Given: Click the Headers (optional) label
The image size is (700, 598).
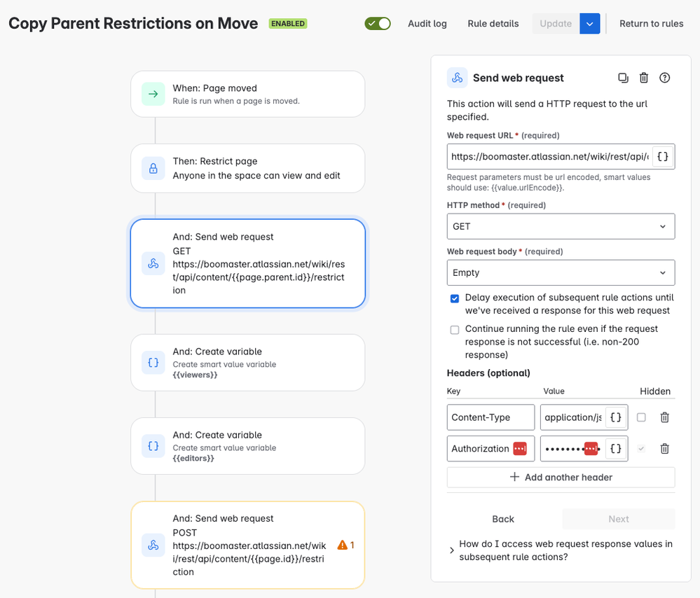Looking at the screenshot, I should [x=488, y=373].
